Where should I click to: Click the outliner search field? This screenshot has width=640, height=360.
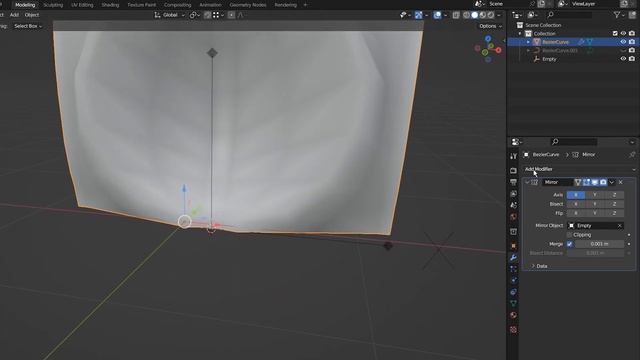pyautogui.click(x=569, y=15)
